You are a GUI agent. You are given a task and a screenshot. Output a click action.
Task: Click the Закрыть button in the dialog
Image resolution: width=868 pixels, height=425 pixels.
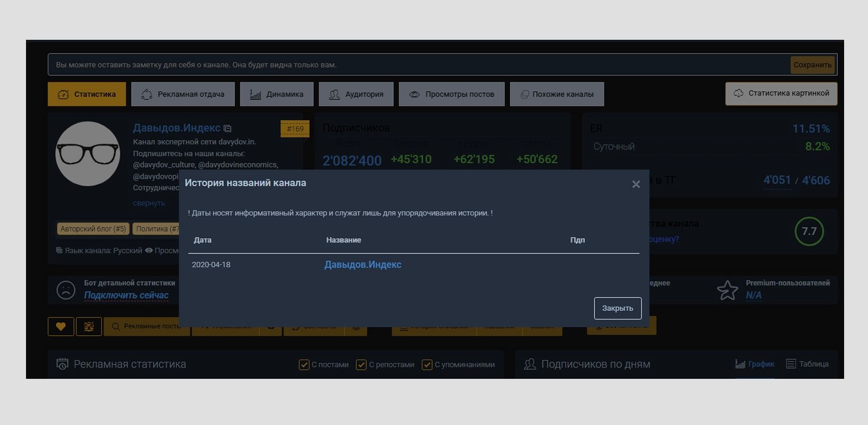pyautogui.click(x=617, y=308)
